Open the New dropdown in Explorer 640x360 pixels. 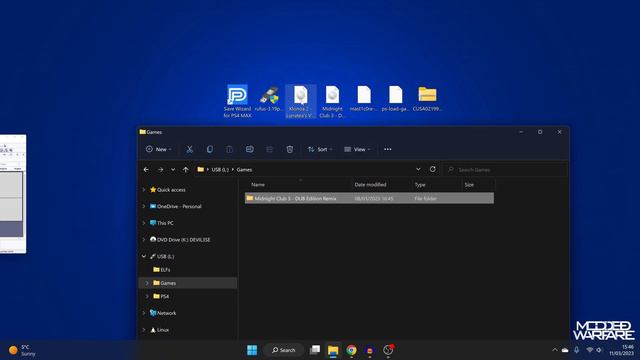(x=159, y=149)
